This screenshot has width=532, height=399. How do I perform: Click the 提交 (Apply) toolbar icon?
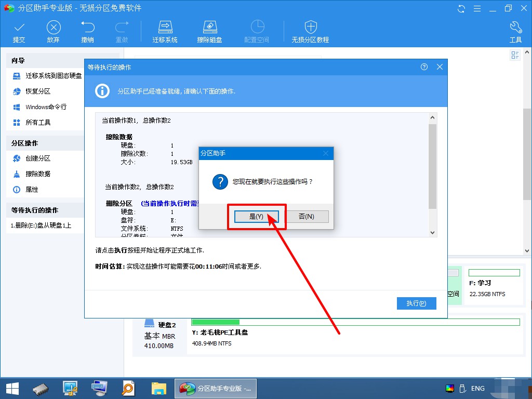(19, 32)
